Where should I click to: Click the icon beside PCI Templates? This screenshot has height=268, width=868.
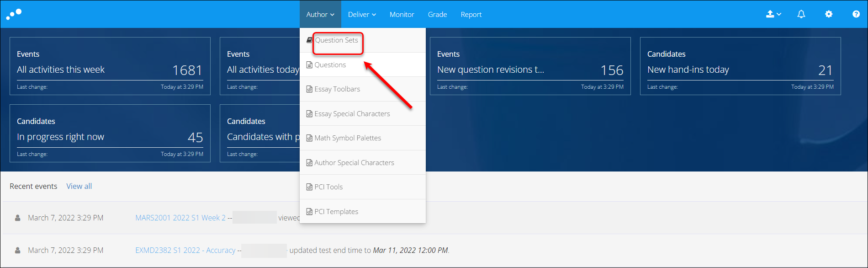309,212
